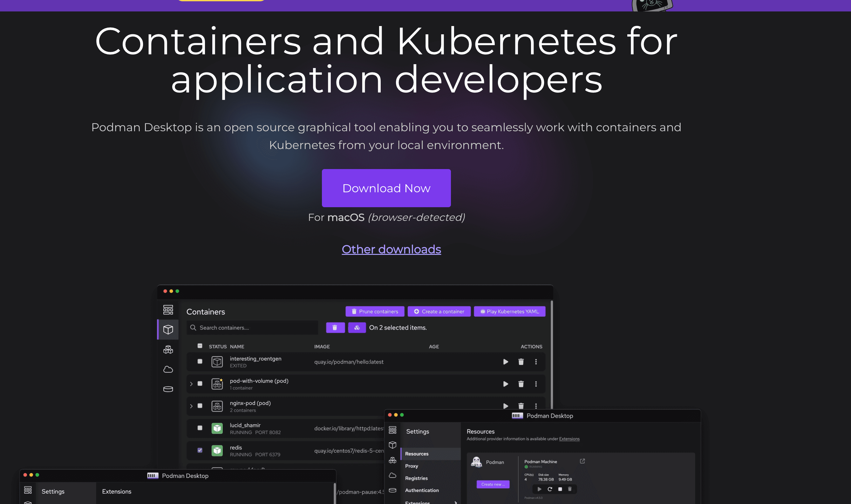This screenshot has height=504, width=851.
Task: Click Play Kubernetes YAML button
Action: point(509,311)
